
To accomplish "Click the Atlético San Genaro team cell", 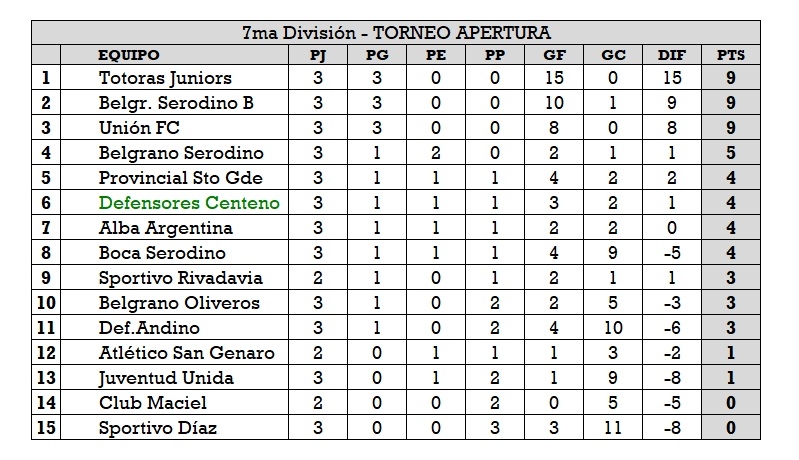I will pyautogui.click(x=186, y=353).
